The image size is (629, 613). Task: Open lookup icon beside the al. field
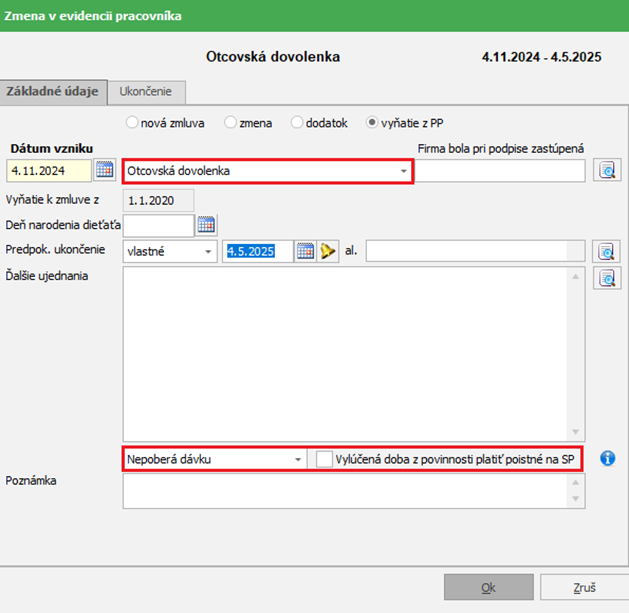(x=606, y=252)
